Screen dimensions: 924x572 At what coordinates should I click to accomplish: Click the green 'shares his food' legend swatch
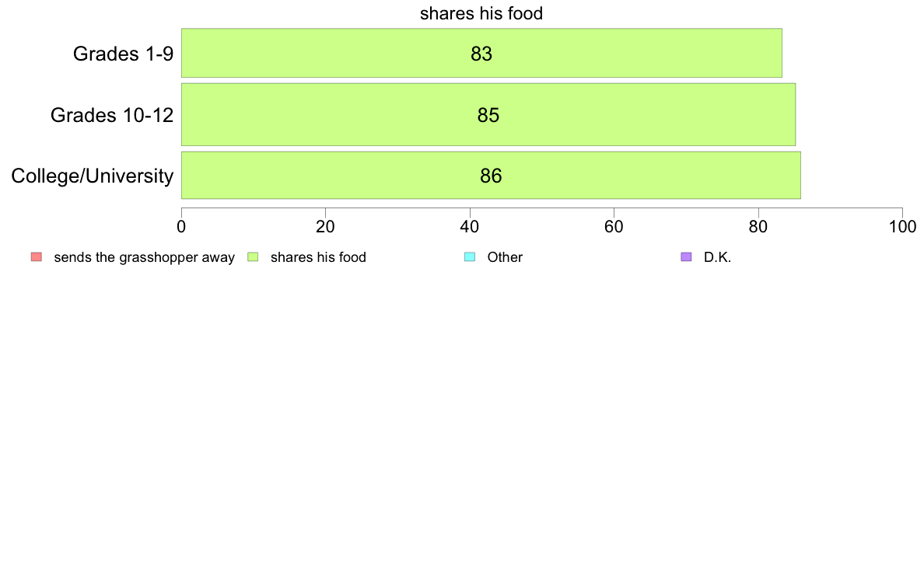[253, 256]
